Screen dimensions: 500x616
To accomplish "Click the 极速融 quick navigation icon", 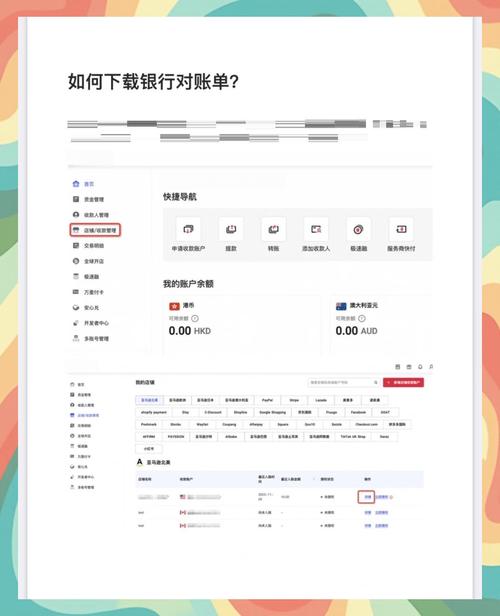I will coord(358,229).
